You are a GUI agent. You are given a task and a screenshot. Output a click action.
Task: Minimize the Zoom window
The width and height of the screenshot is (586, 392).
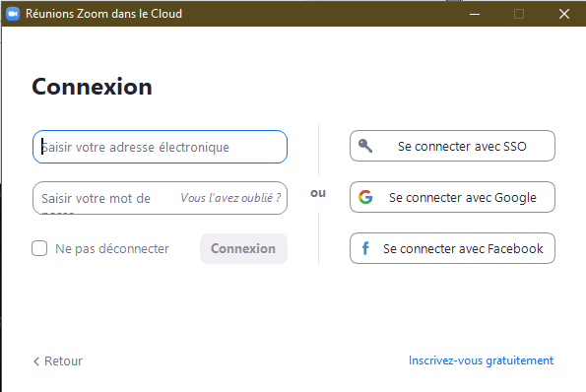point(475,14)
